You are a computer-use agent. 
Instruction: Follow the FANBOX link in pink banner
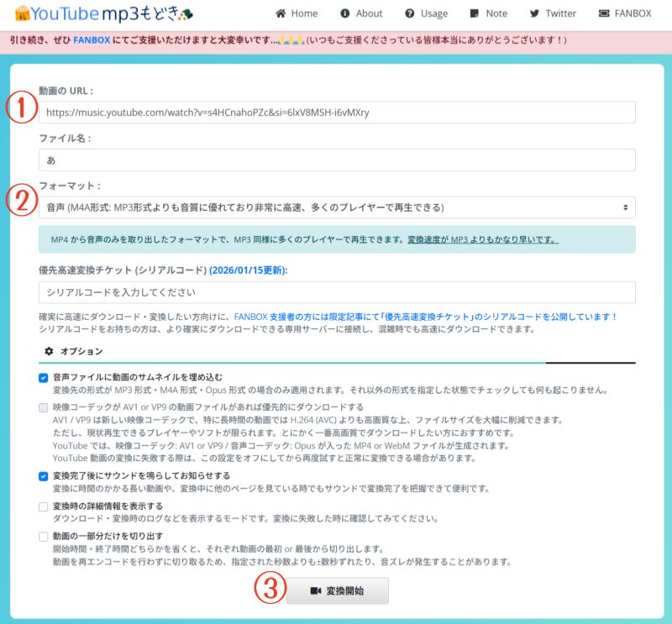coord(92,40)
